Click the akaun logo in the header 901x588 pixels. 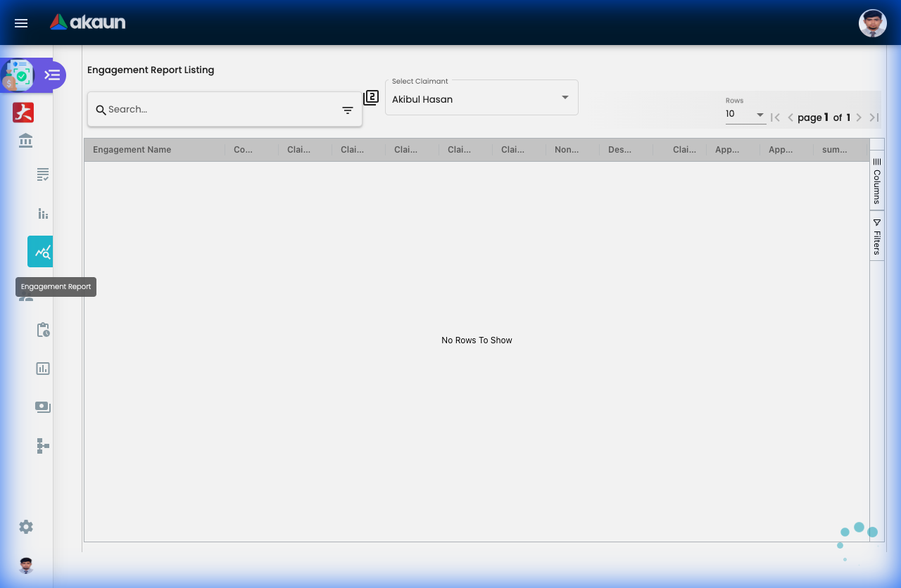coord(87,22)
